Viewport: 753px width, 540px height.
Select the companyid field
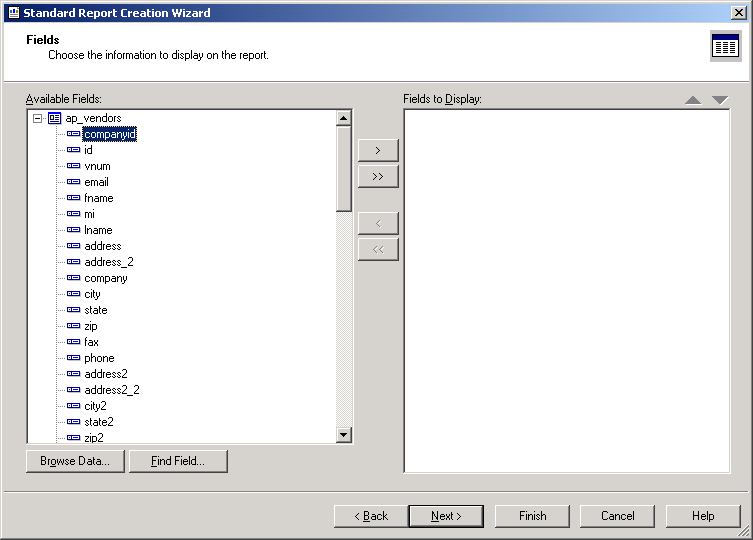tap(109, 134)
